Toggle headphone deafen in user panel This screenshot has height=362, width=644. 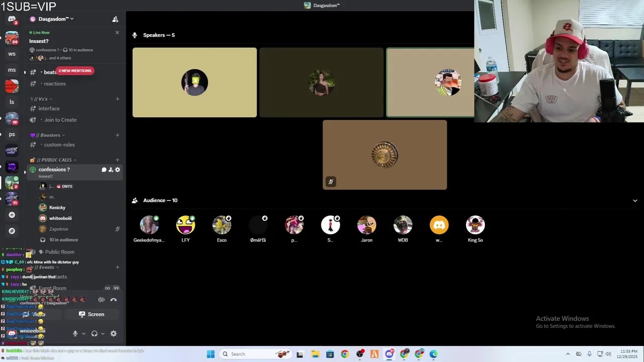tap(94, 333)
